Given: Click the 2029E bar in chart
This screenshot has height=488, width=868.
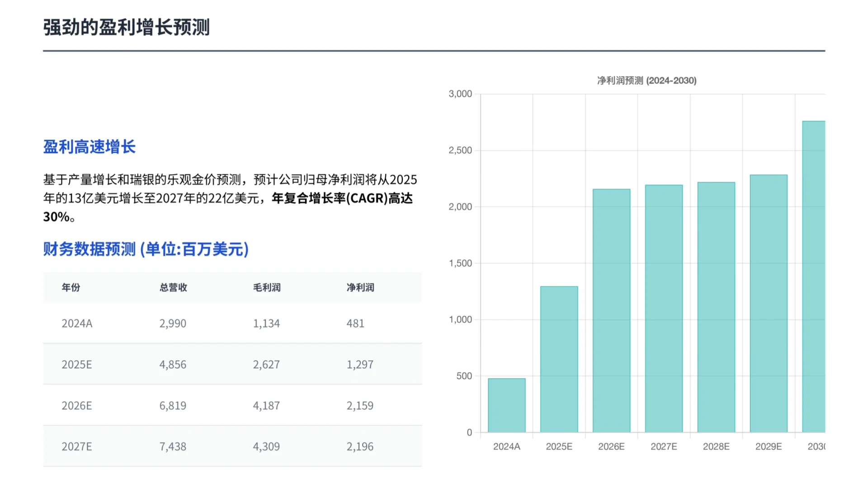Looking at the screenshot, I should (769, 304).
